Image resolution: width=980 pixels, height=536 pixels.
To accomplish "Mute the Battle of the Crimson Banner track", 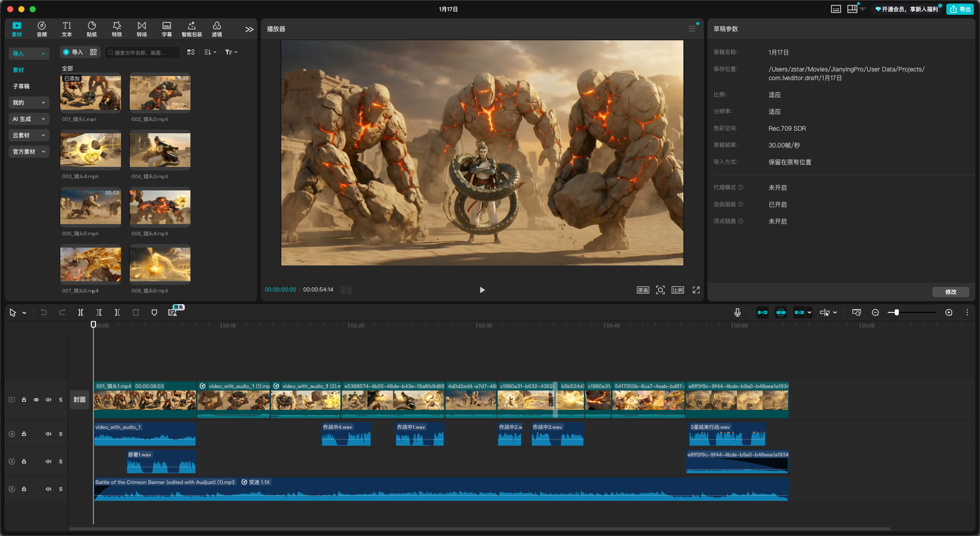I will click(48, 489).
